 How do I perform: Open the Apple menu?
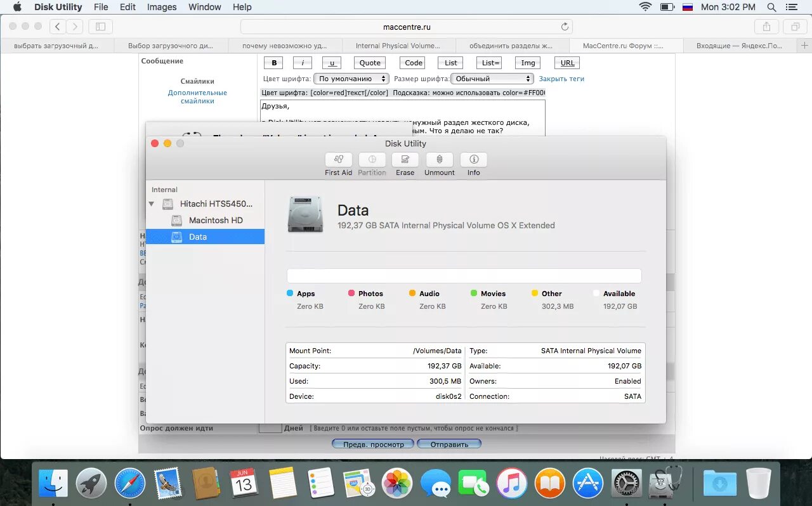click(x=17, y=7)
